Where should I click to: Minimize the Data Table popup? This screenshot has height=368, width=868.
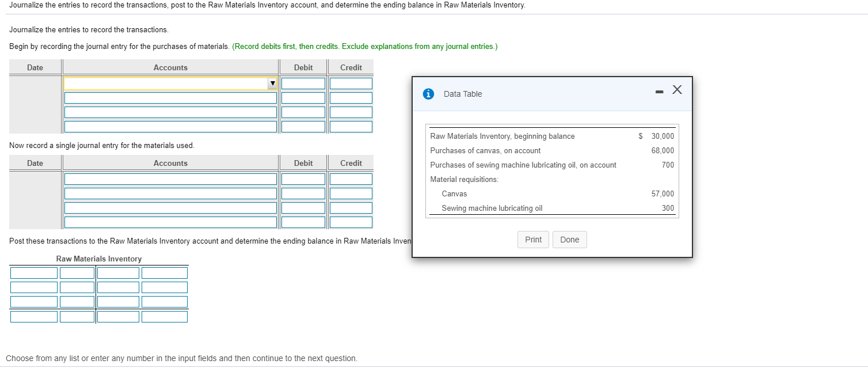[658, 91]
